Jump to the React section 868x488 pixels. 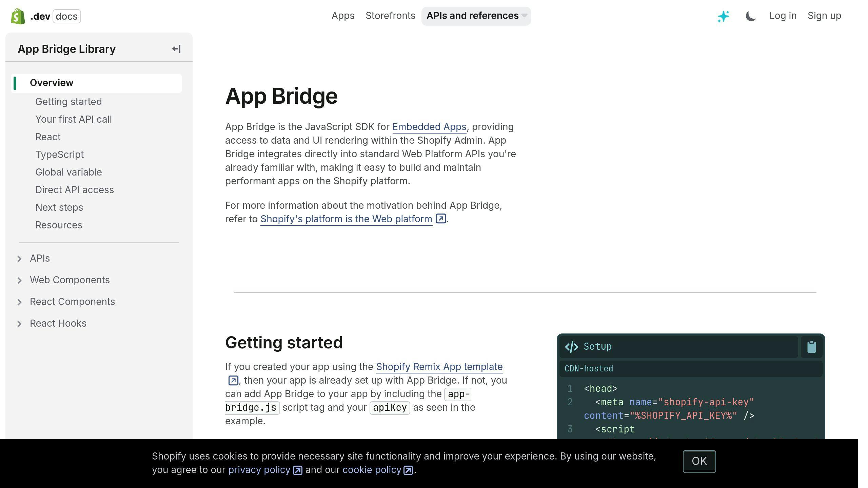[48, 137]
